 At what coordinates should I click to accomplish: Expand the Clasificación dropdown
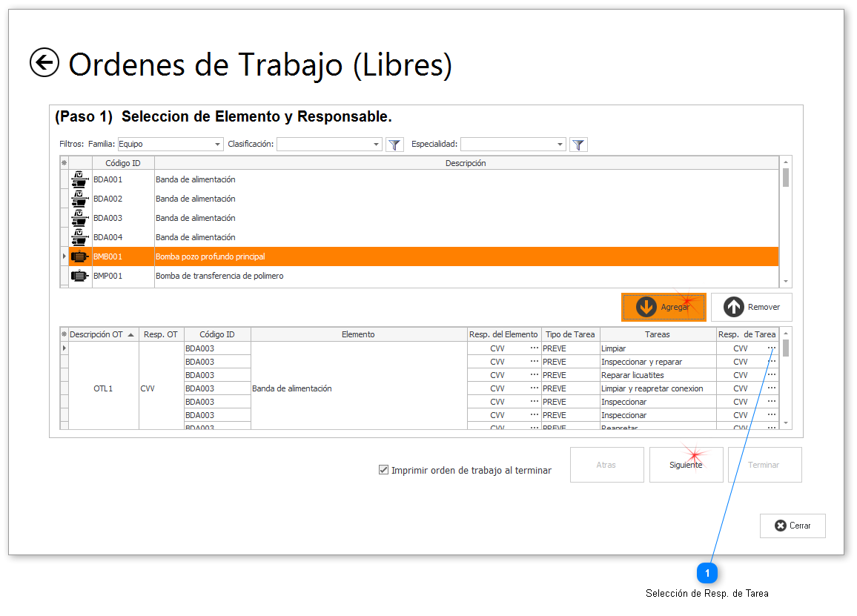(x=377, y=145)
